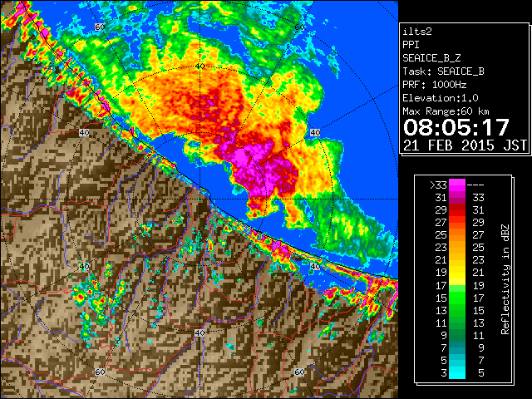Click the 'ilts2' site name text

(x=417, y=32)
